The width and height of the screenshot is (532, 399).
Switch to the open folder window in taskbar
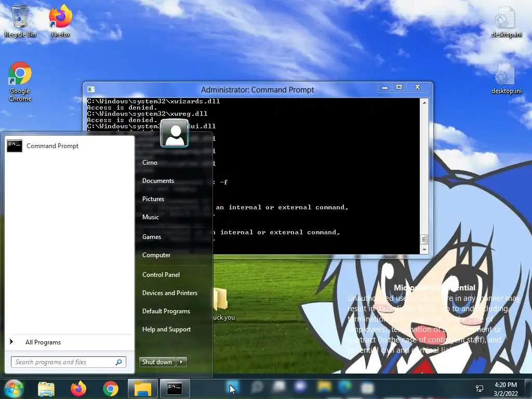coord(142,389)
